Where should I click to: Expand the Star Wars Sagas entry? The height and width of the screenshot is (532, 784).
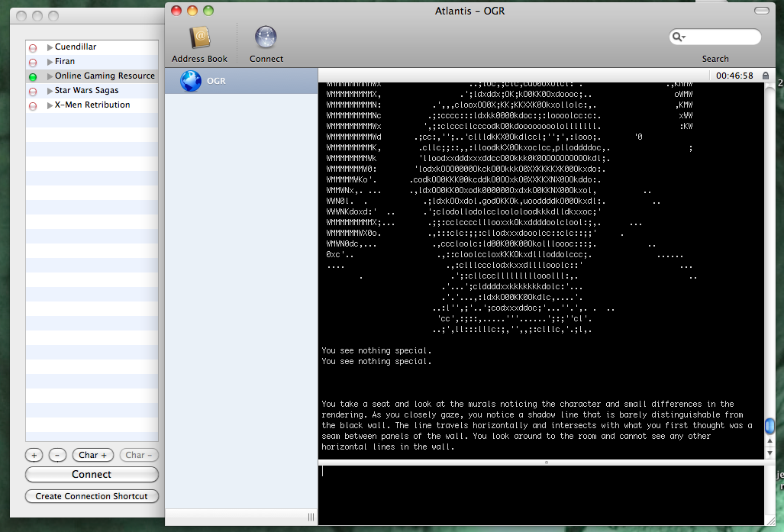(x=50, y=91)
